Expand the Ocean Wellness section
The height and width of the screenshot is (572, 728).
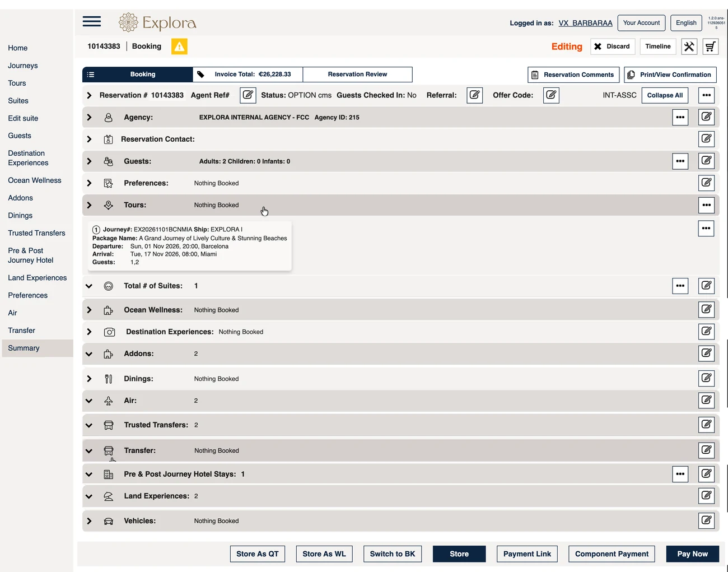click(x=89, y=310)
